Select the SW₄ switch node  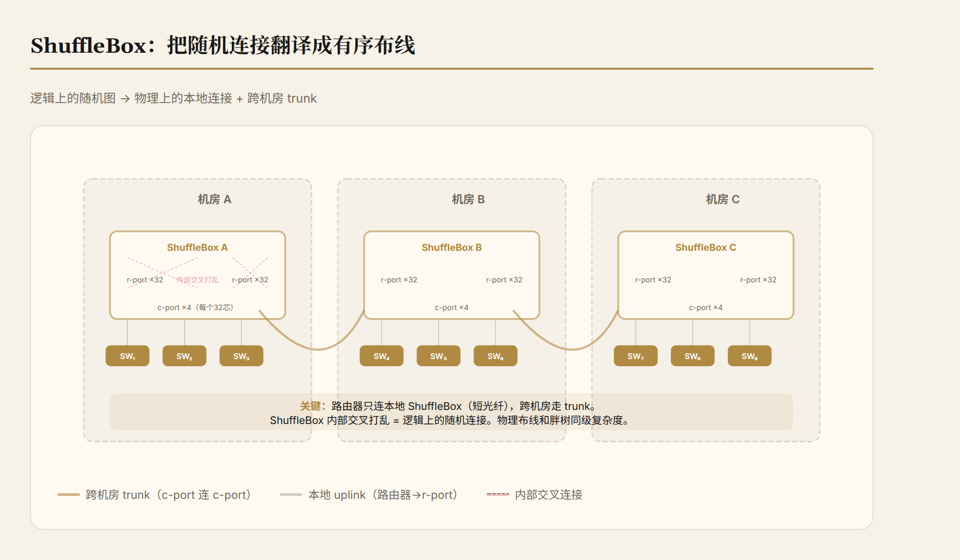tap(382, 356)
